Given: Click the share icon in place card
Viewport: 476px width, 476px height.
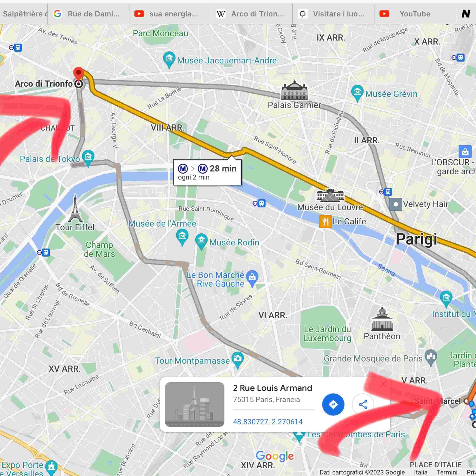Looking at the screenshot, I should point(363,405).
